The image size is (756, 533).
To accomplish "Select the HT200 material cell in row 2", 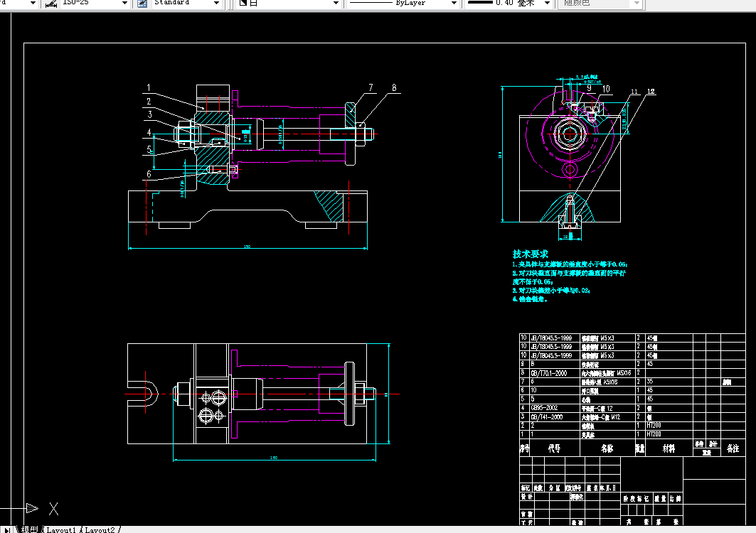I will [654, 426].
